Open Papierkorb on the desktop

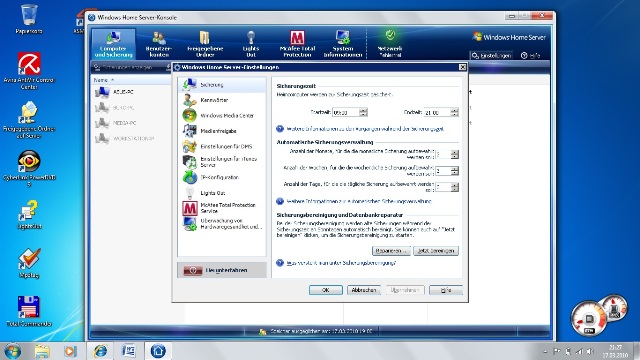pyautogui.click(x=29, y=19)
